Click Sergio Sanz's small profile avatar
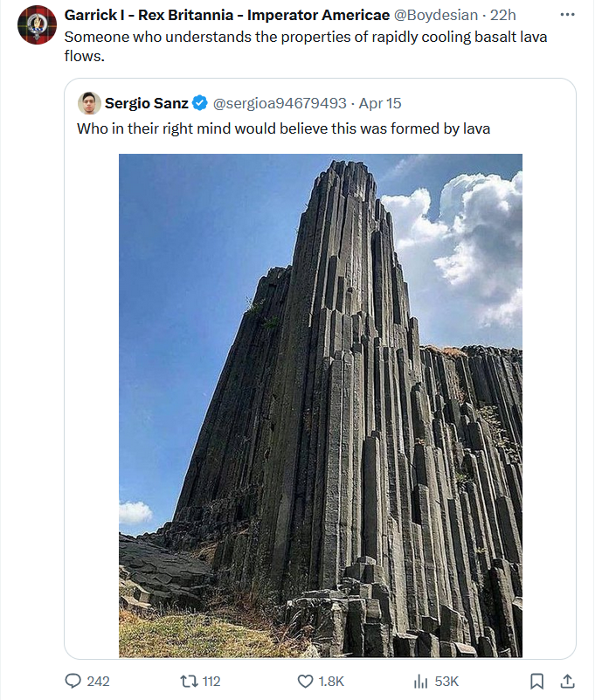 tap(89, 103)
